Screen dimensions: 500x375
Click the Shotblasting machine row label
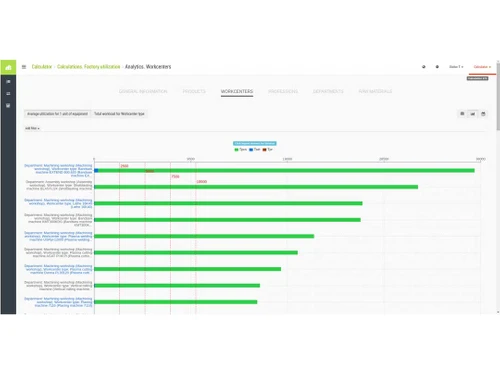pos(59,185)
